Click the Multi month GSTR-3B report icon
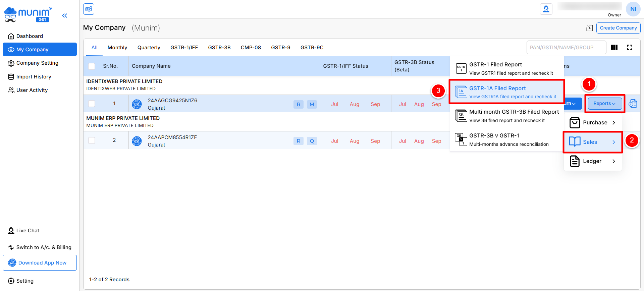Screen dimensions: 644x291 (461, 116)
